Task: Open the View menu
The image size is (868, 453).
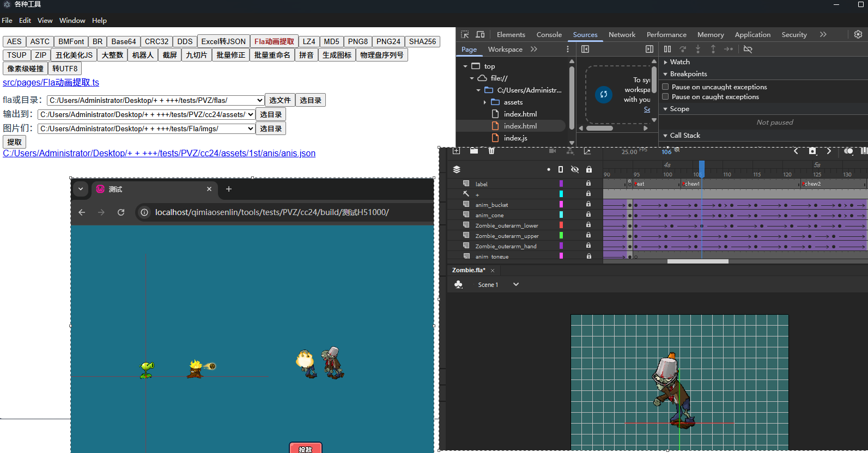Action: [45, 20]
